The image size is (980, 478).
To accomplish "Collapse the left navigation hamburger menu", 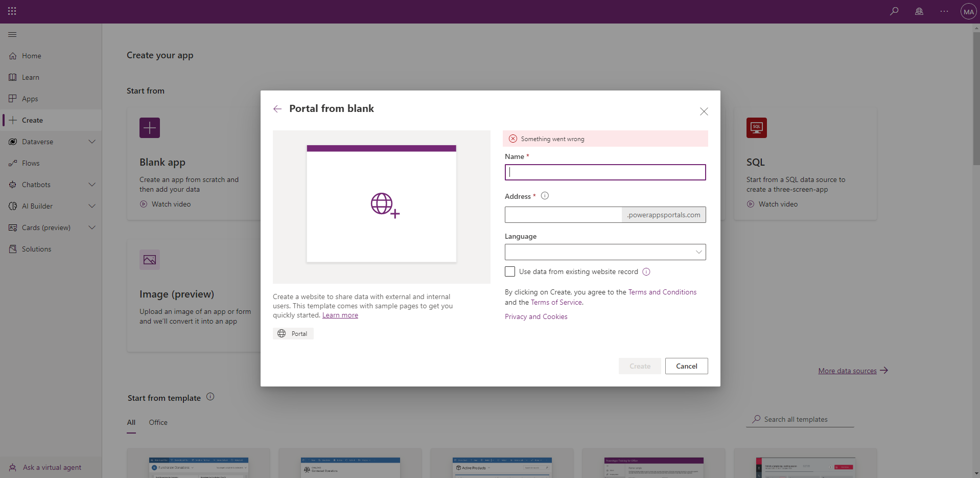I will coord(12,34).
